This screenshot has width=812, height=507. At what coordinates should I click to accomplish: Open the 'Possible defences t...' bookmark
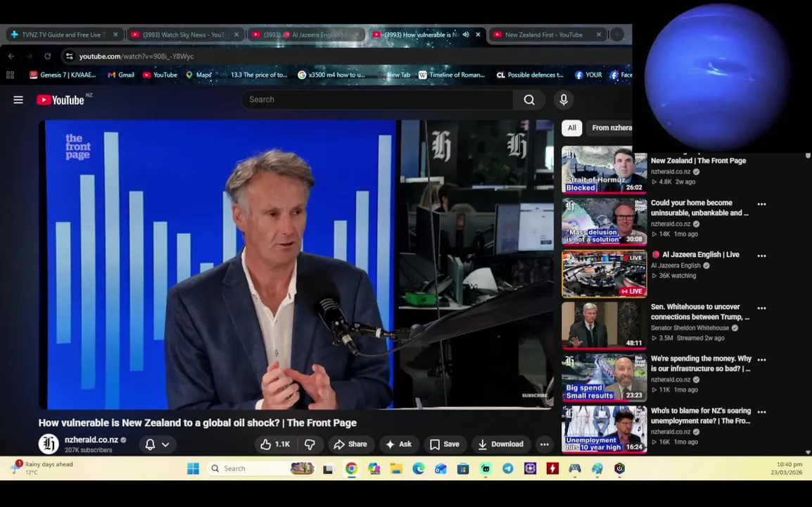coord(531,75)
